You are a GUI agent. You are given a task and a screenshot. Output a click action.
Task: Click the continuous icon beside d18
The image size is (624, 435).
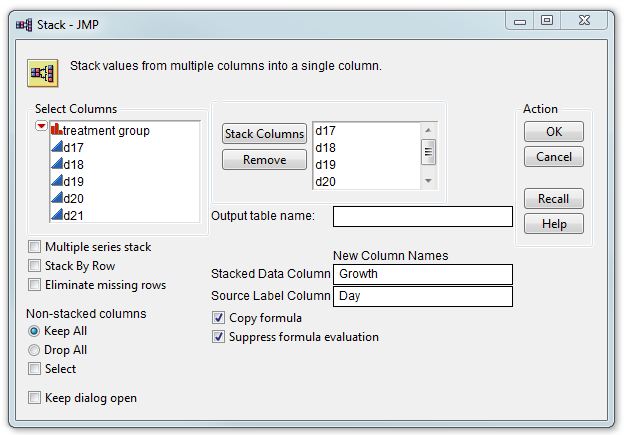click(x=56, y=164)
